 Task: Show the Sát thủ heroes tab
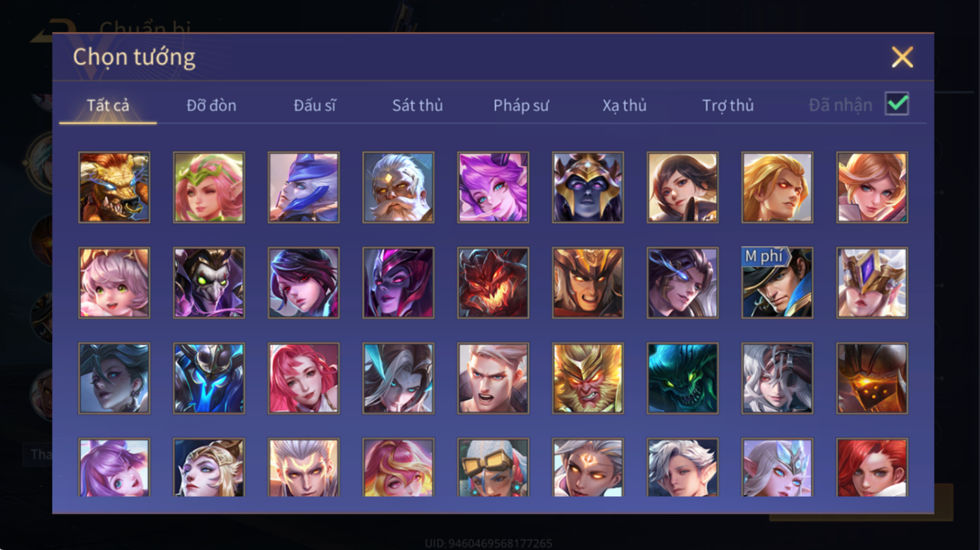point(418,105)
